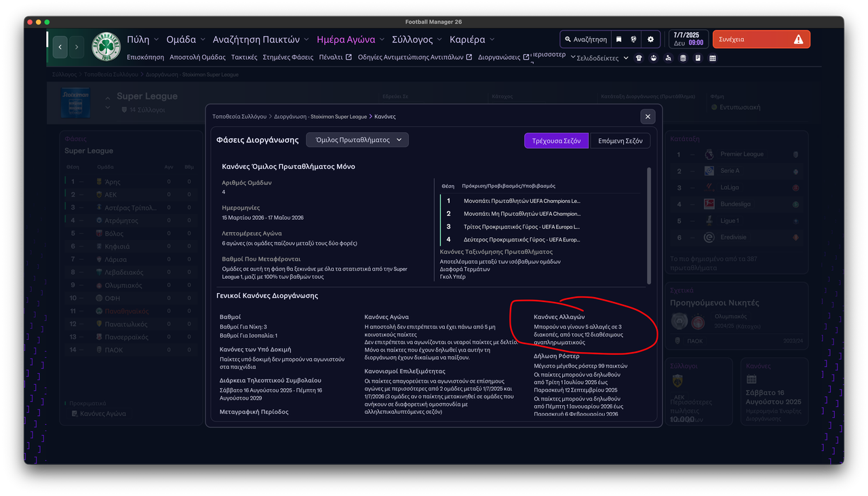Click the Μεταγραφική Περίοδος heading
This screenshot has width=868, height=496.
(254, 412)
